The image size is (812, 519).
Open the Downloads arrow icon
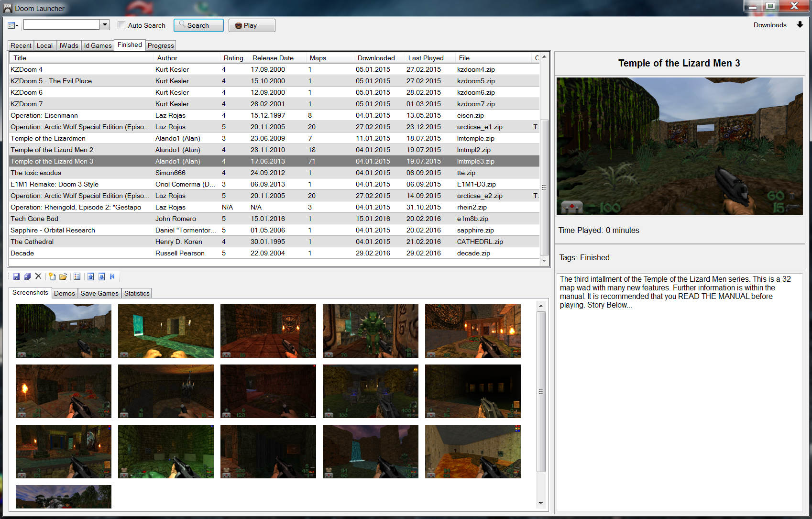click(x=800, y=25)
